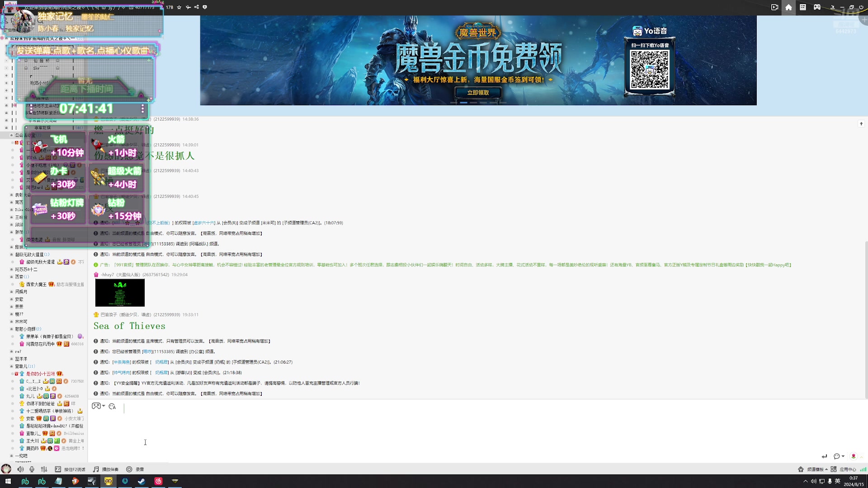Click 播放伴奏 accompaniment button

tap(106, 469)
